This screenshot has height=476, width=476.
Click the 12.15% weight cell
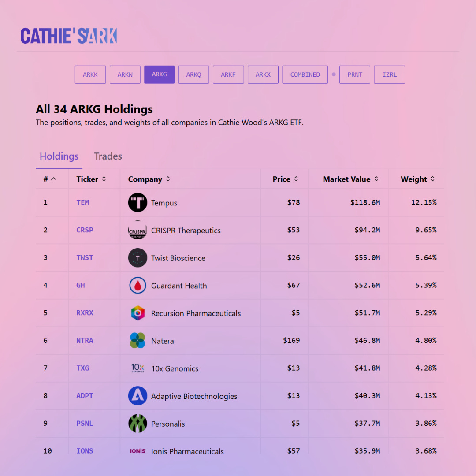[424, 202]
